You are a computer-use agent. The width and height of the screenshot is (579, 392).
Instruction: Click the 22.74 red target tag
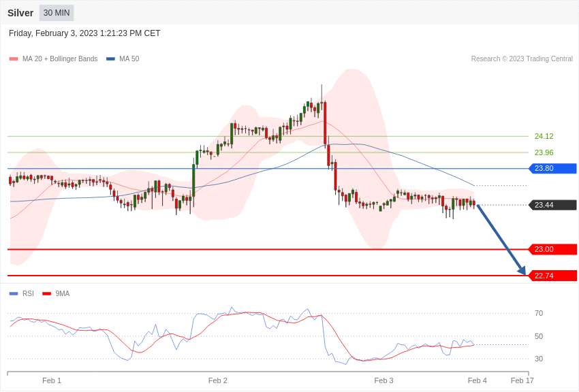553,276
